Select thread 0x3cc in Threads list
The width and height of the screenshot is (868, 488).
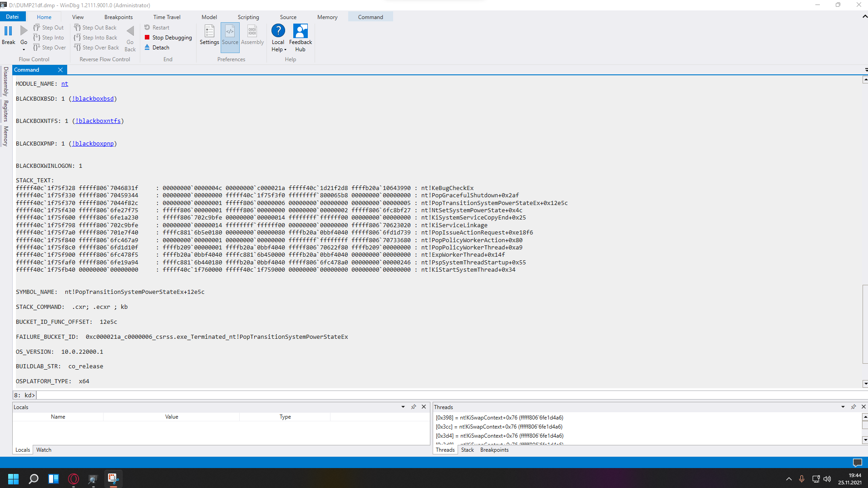499,427
